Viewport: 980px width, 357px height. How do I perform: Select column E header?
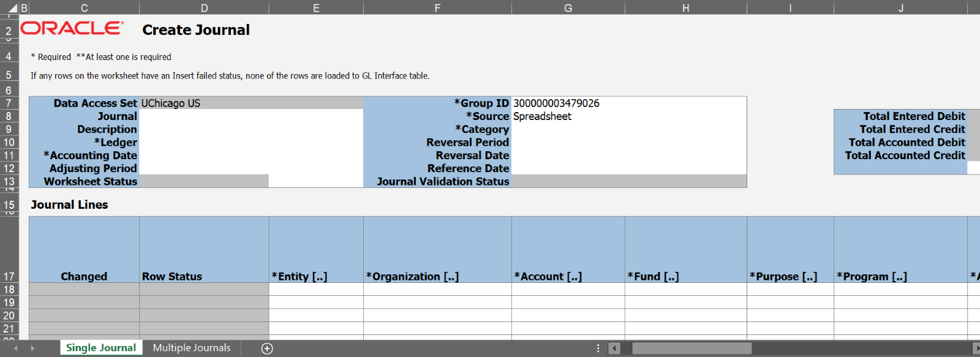(x=316, y=8)
